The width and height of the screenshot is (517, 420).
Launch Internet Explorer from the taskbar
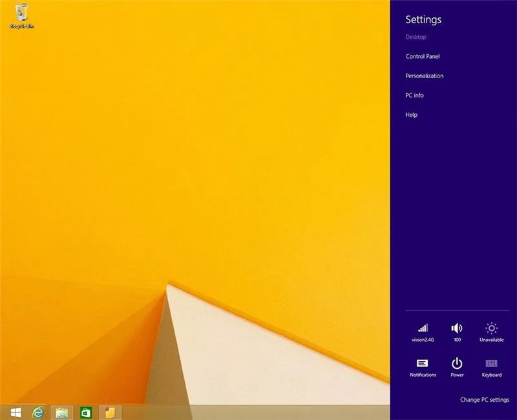38,412
